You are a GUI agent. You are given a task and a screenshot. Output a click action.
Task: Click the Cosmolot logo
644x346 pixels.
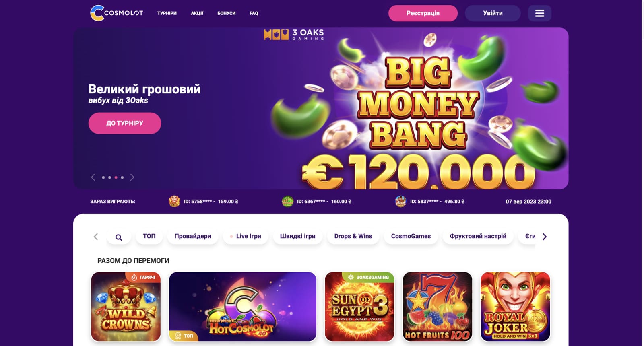click(117, 13)
